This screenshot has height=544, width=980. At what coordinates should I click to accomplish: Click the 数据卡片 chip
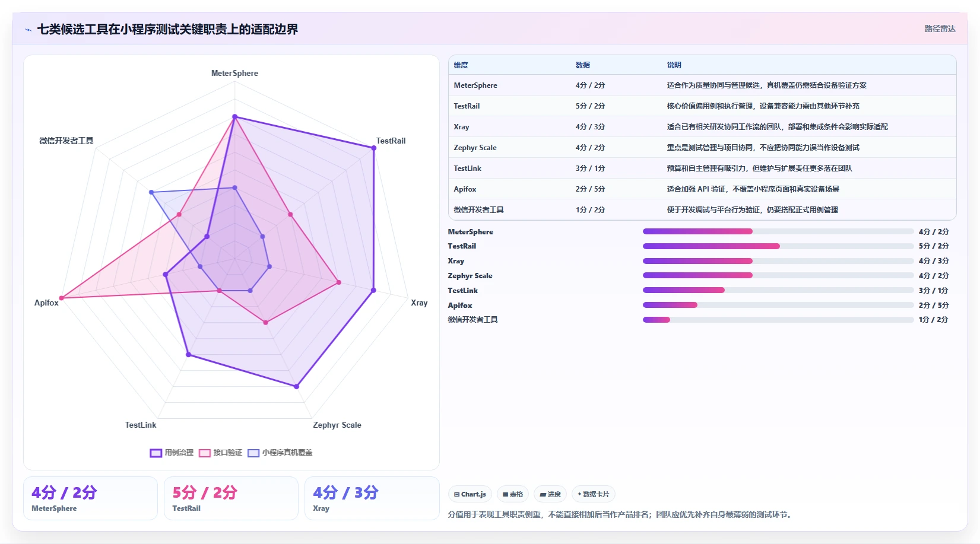594,494
